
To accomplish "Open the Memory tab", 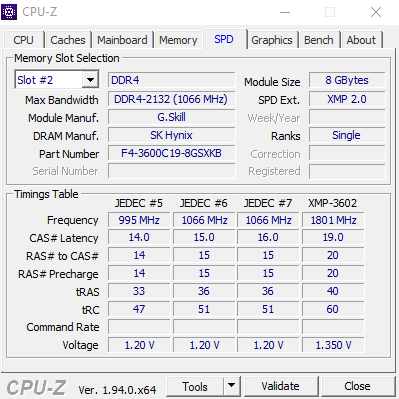I will tap(178, 40).
